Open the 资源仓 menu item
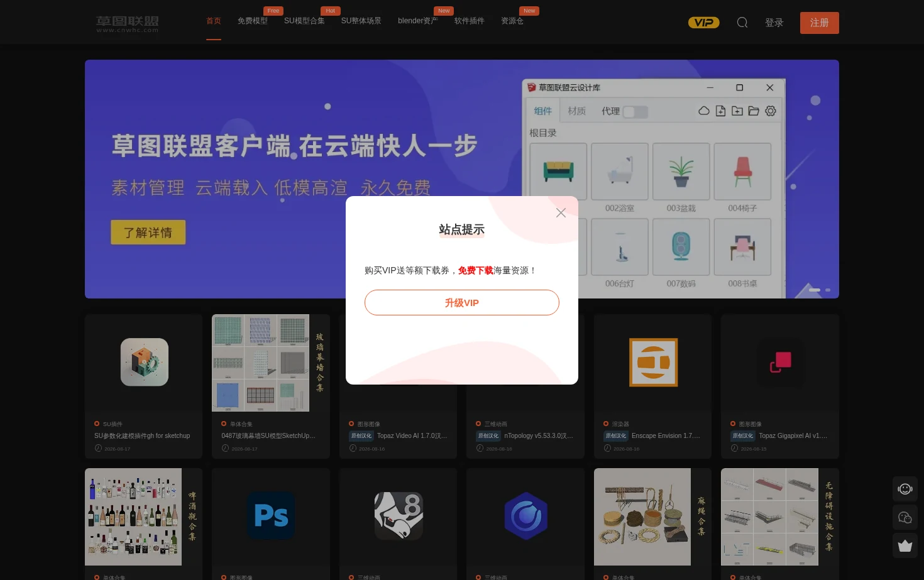Viewport: 924px width, 580px height. click(x=512, y=21)
